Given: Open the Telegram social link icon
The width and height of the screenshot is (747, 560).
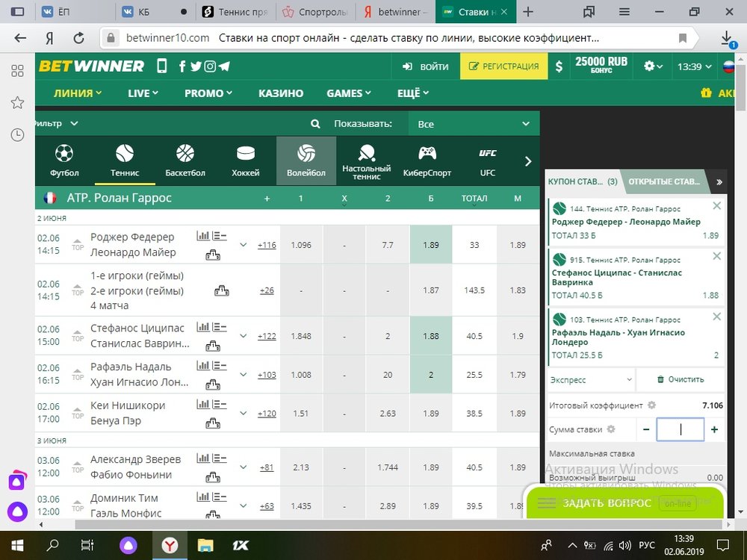Looking at the screenshot, I should click(224, 66).
